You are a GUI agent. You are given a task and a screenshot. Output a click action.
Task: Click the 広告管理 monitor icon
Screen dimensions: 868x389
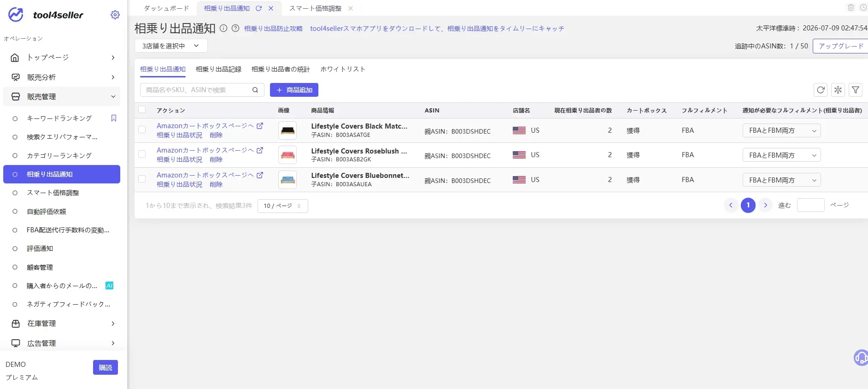[16, 343]
